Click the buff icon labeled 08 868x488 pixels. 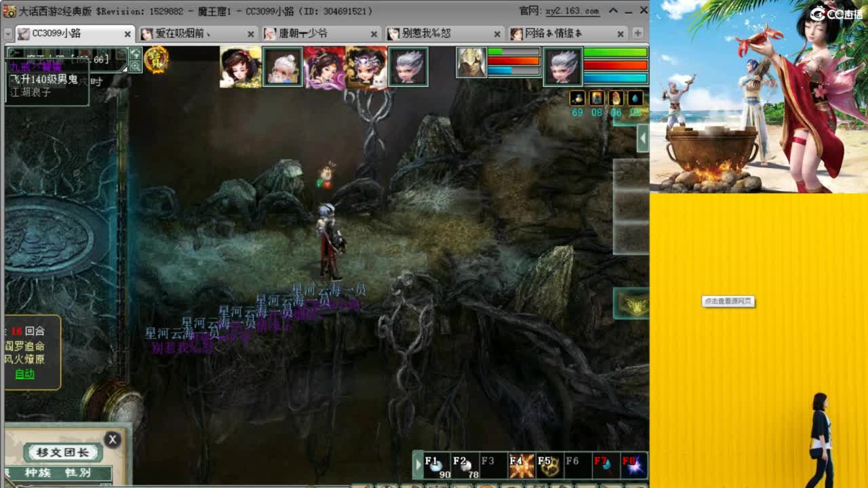[597, 98]
